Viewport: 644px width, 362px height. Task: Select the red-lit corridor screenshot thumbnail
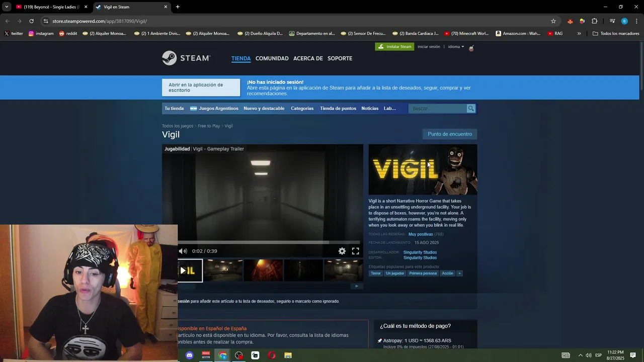(x=263, y=270)
